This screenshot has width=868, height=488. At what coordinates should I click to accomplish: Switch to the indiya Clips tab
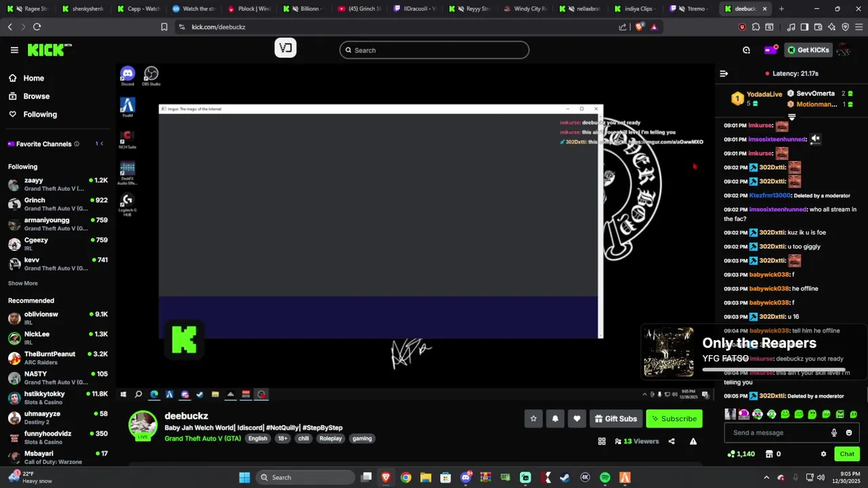click(x=635, y=9)
